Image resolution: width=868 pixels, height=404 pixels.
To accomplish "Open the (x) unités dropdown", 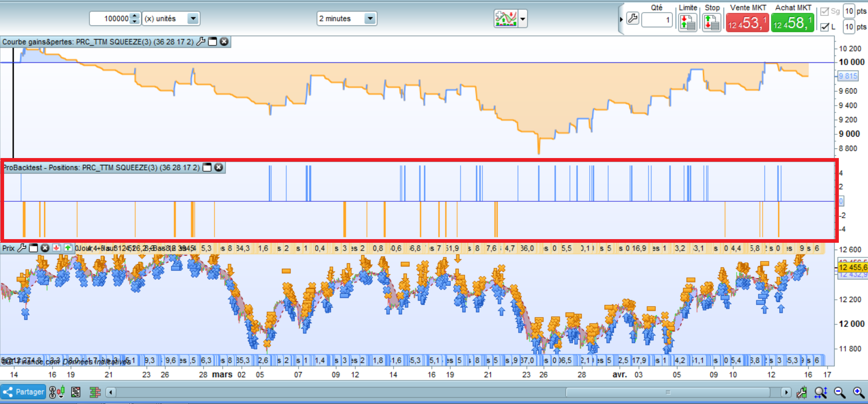I will coord(193,19).
